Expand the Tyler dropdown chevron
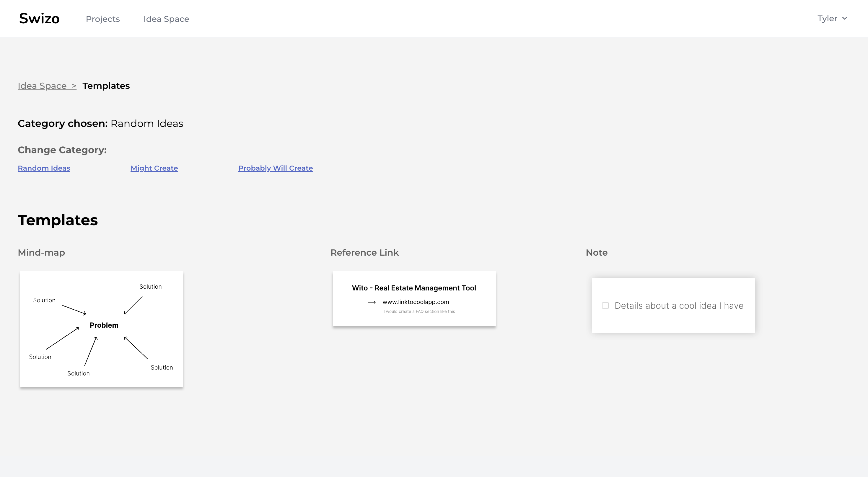This screenshot has width=868, height=477. [844, 19]
